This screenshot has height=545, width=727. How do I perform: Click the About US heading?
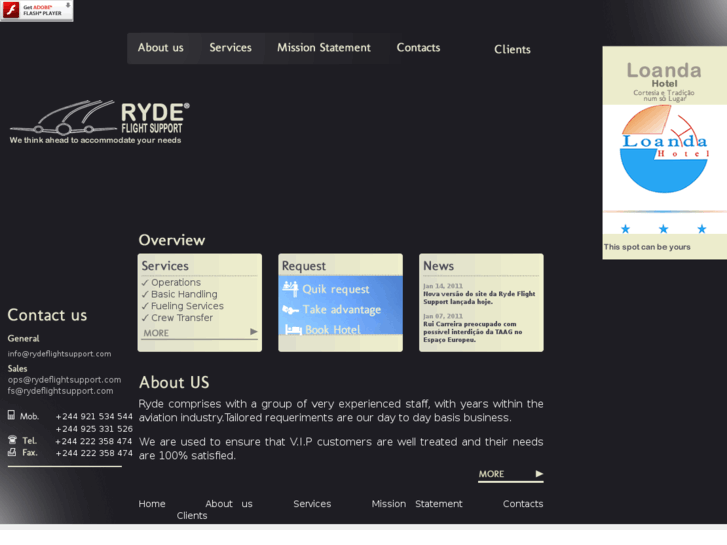coord(174,383)
